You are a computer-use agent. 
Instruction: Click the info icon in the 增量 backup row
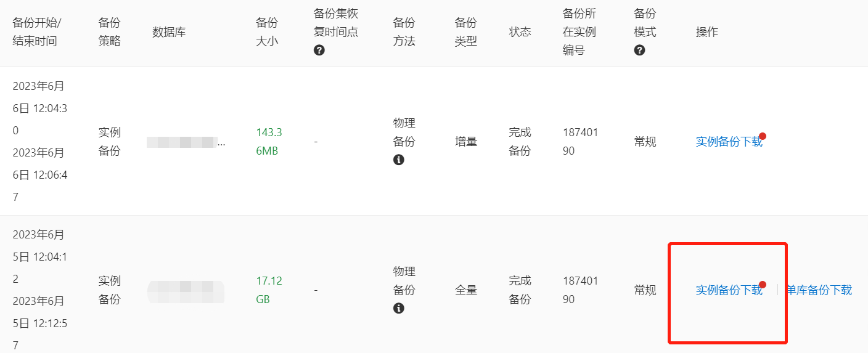(x=399, y=160)
